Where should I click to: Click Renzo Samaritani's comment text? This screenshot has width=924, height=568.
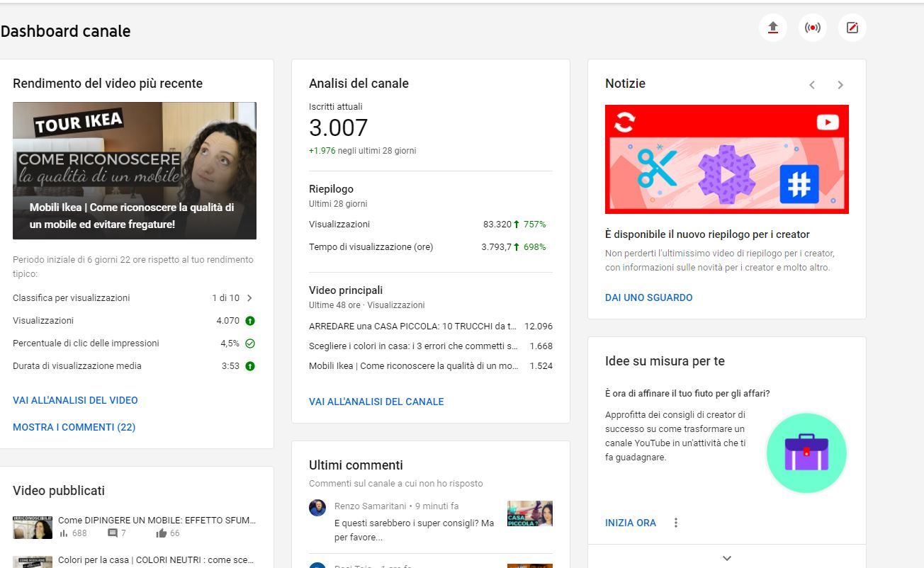(x=414, y=530)
